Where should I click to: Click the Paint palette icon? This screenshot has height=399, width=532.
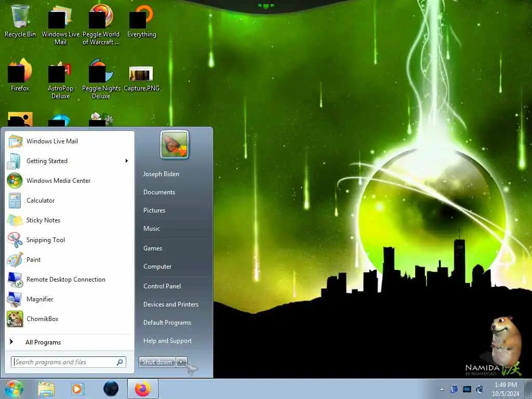point(15,260)
